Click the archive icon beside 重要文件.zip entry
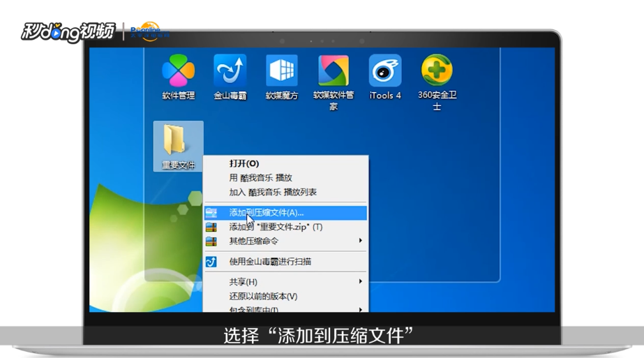The width and height of the screenshot is (644, 358). pyautogui.click(x=211, y=227)
